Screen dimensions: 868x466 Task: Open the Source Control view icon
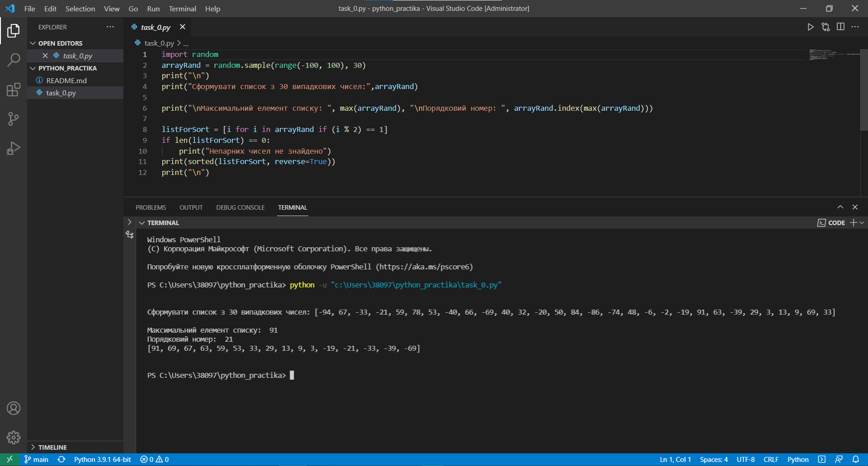pyautogui.click(x=14, y=119)
